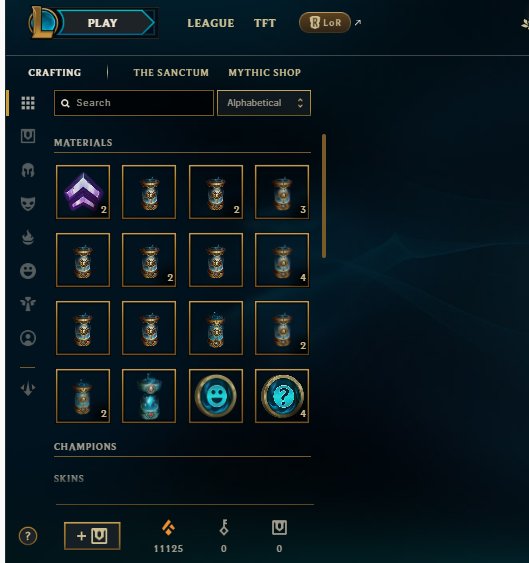The image size is (529, 563).
Task: Filter loot by chests icon
Action: coord(28,136)
